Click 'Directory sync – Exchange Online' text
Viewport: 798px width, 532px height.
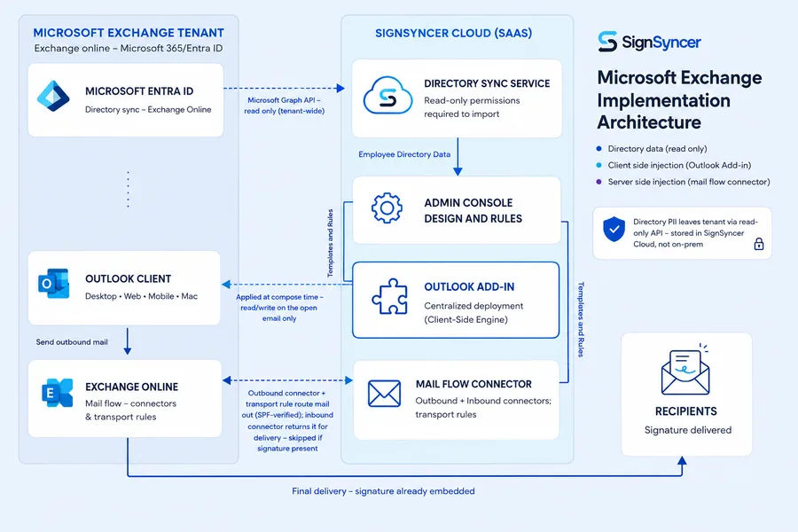(148, 109)
